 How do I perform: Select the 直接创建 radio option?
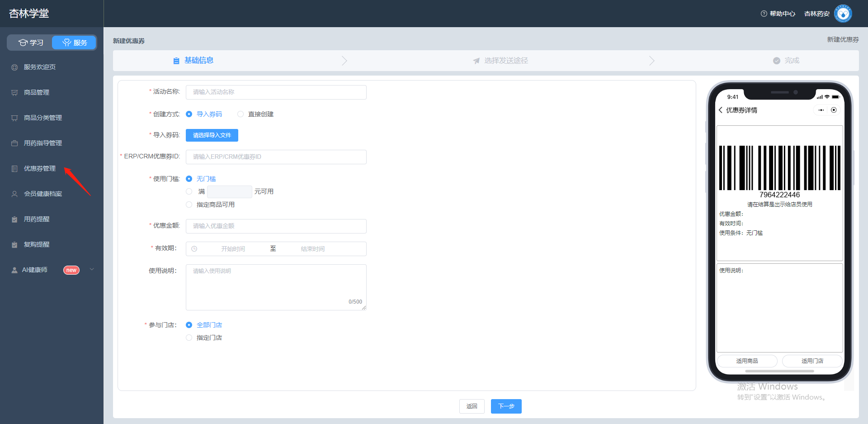coord(241,114)
